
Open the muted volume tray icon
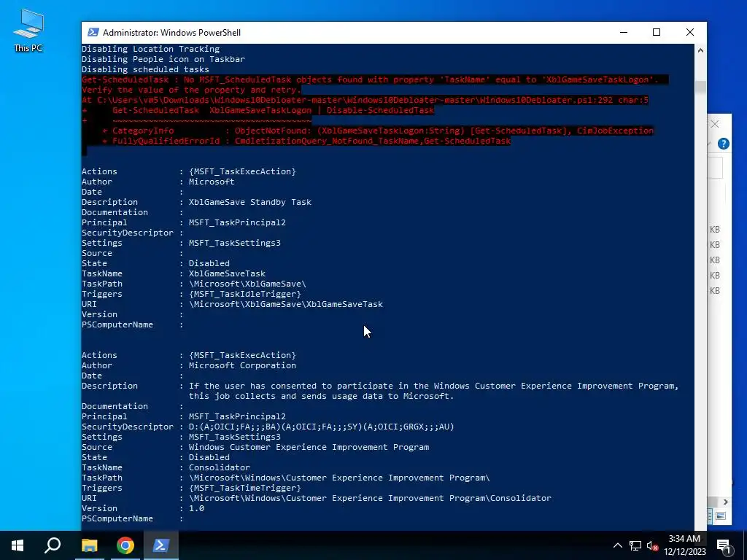pyautogui.click(x=652, y=545)
